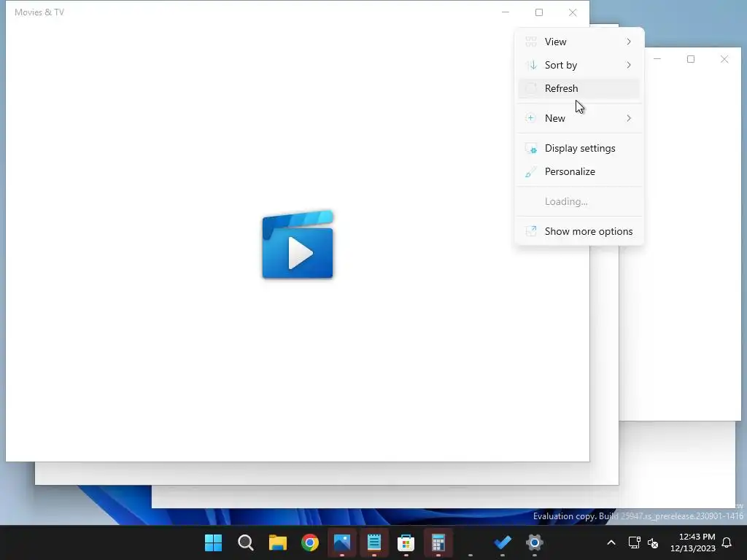
Task: Open the View submenu in context menu
Action: pos(578,42)
